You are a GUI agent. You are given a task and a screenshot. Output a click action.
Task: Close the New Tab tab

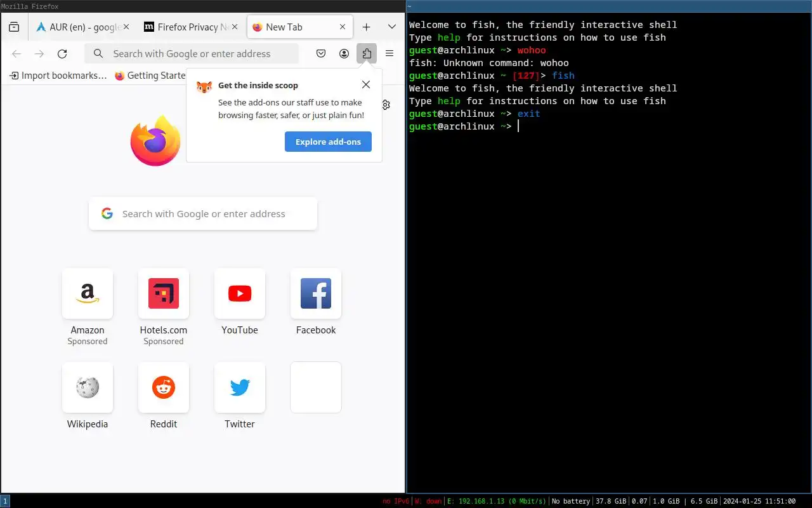point(343,27)
